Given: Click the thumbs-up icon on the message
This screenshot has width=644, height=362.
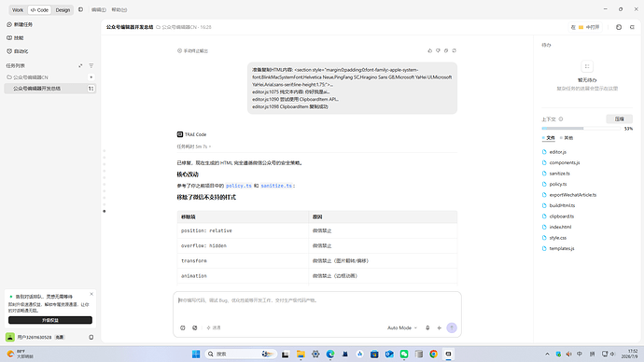Looking at the screenshot, I should coord(430,50).
